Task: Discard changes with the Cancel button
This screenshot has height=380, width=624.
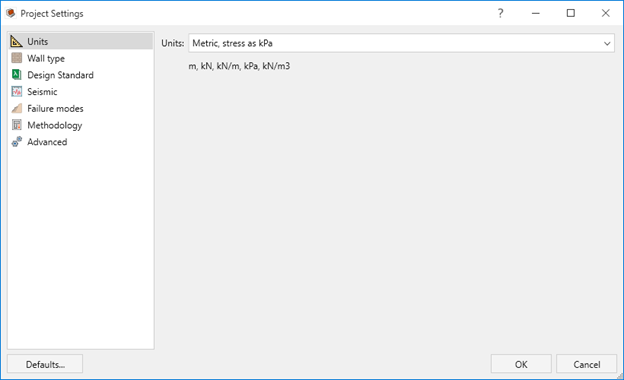Action: [x=587, y=364]
